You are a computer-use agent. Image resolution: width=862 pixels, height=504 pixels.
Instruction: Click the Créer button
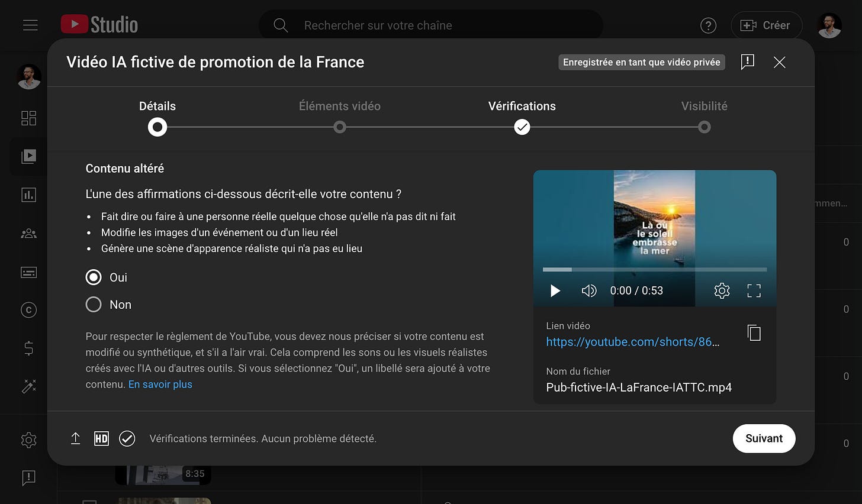point(767,25)
